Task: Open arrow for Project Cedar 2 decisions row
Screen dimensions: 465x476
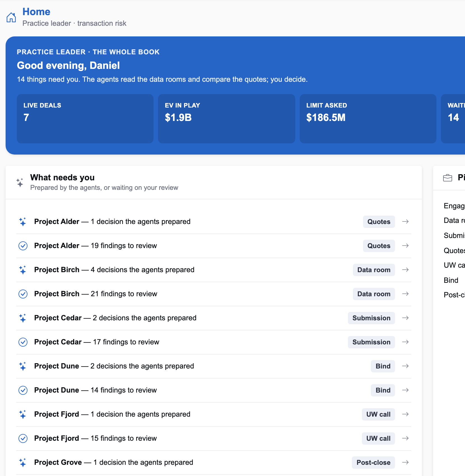Action: [x=405, y=318]
